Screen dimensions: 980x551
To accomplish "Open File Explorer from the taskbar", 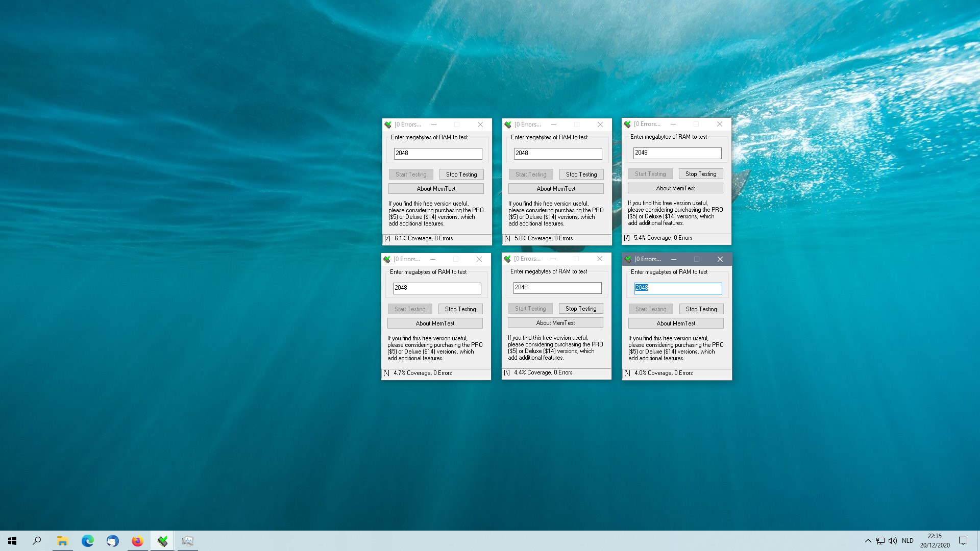I will (62, 541).
